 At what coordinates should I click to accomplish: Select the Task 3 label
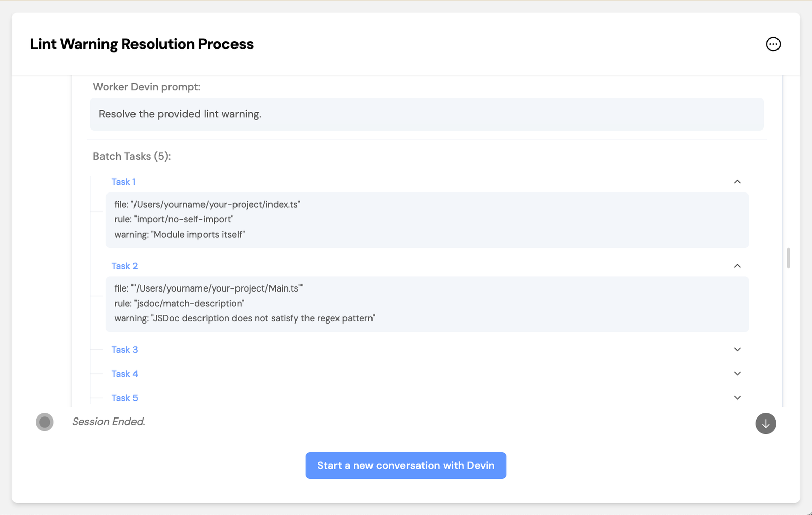coord(124,349)
